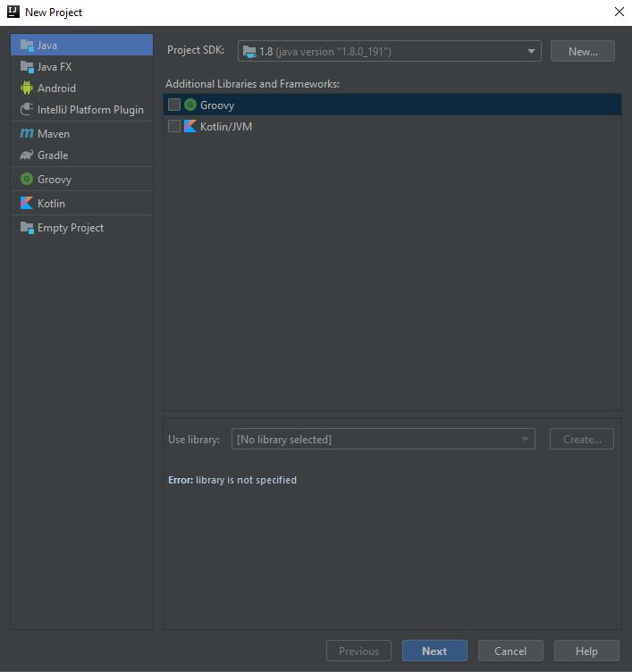Image resolution: width=632 pixels, height=672 pixels.
Task: Select IntelliJ Platform Plugin icon
Action: [x=27, y=110]
